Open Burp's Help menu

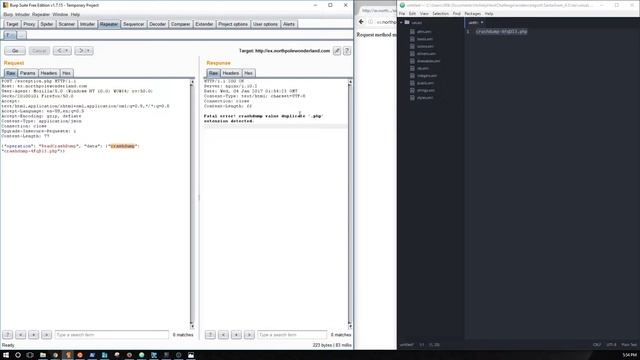75,14
